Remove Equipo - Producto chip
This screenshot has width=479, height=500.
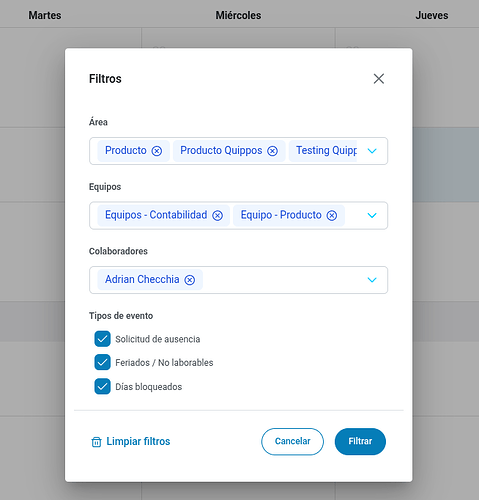[x=332, y=216]
